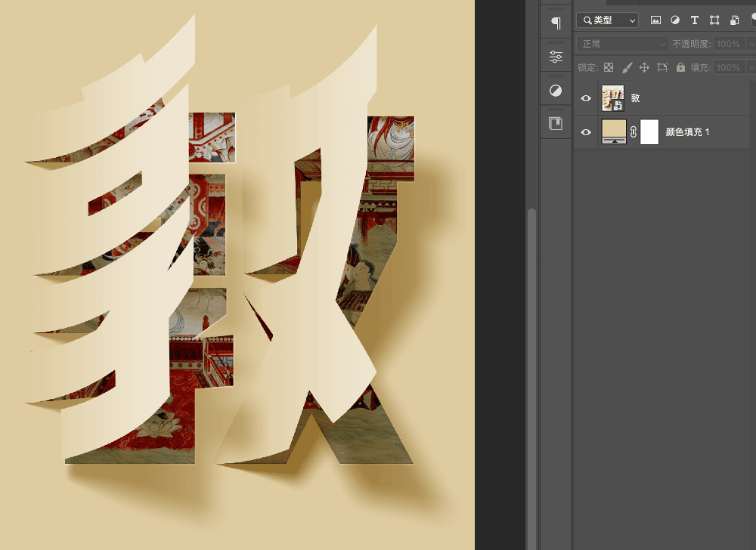Lock layer position move icon

click(x=644, y=67)
